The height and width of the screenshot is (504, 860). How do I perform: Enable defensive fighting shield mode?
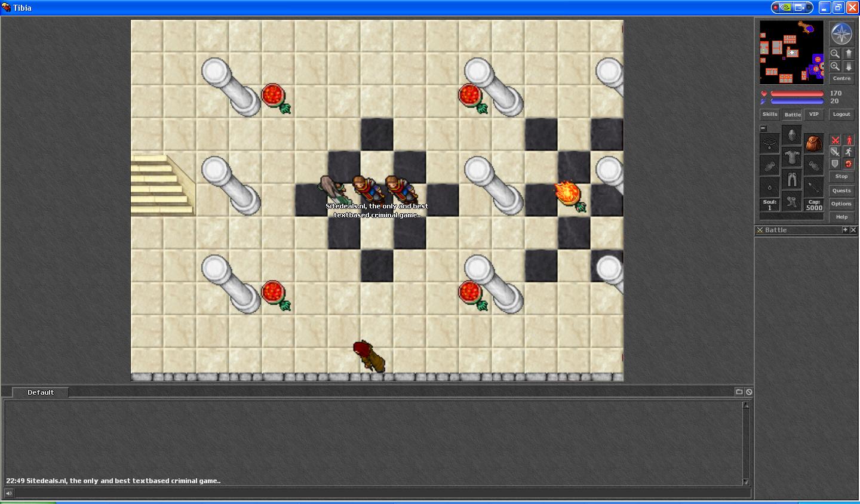point(836,164)
